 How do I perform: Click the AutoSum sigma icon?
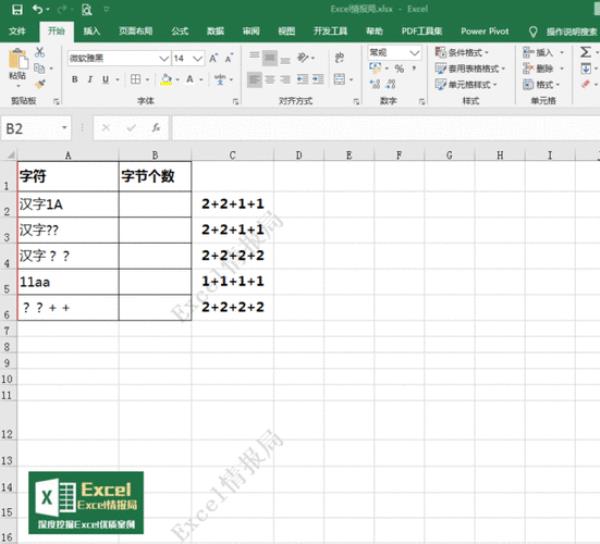(x=585, y=52)
